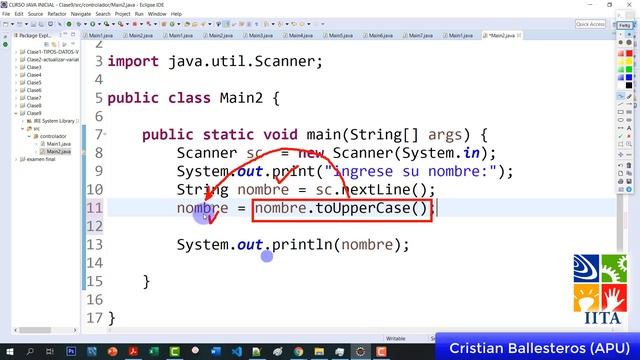Expand the JRE System Library node

pyautogui.click(x=23, y=121)
